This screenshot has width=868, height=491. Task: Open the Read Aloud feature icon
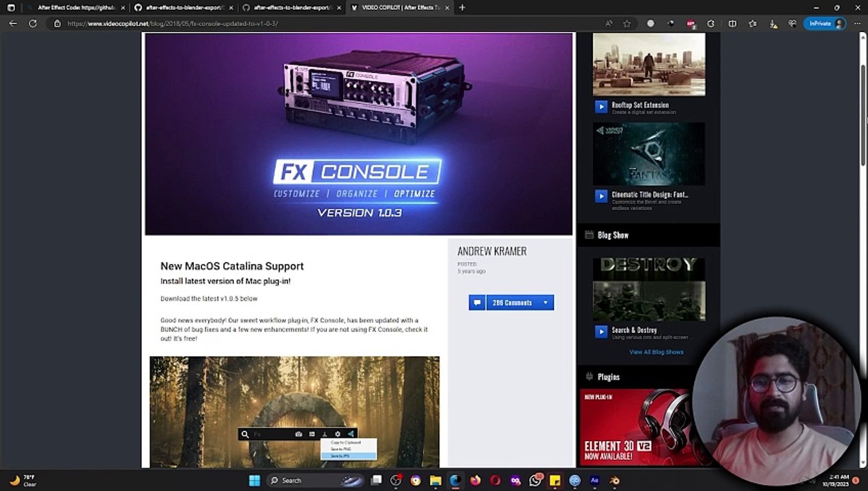tap(609, 23)
